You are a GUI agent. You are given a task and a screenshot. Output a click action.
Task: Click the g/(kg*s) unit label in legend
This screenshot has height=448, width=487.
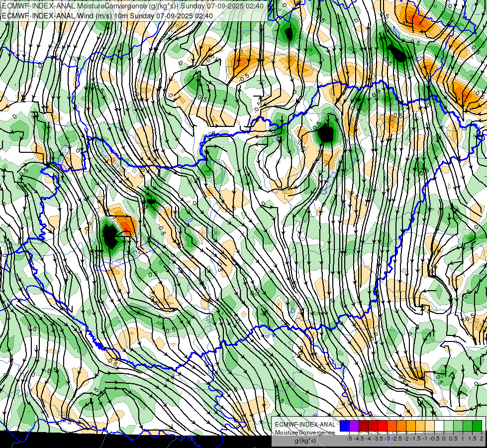click(305, 441)
